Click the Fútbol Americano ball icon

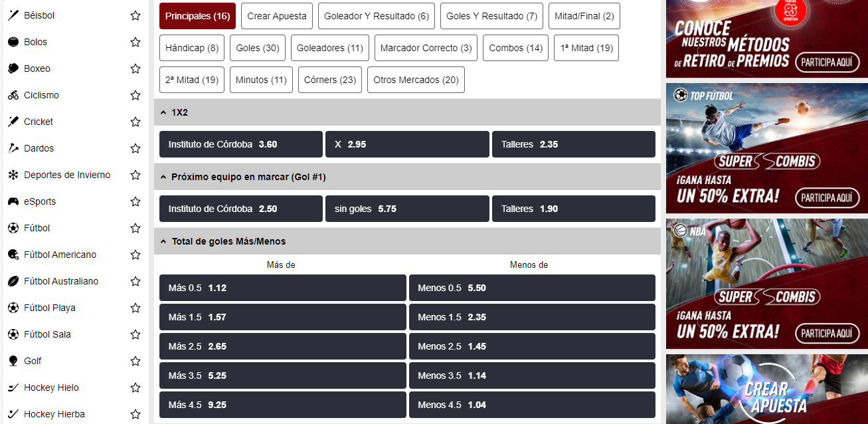tap(13, 255)
